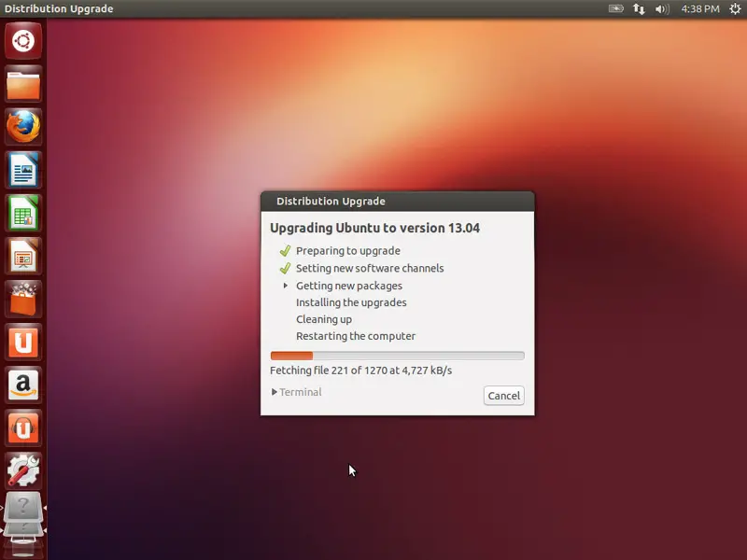747x560 pixels.
Task: Open LibreOffice Writer from launcher
Action: (x=22, y=170)
